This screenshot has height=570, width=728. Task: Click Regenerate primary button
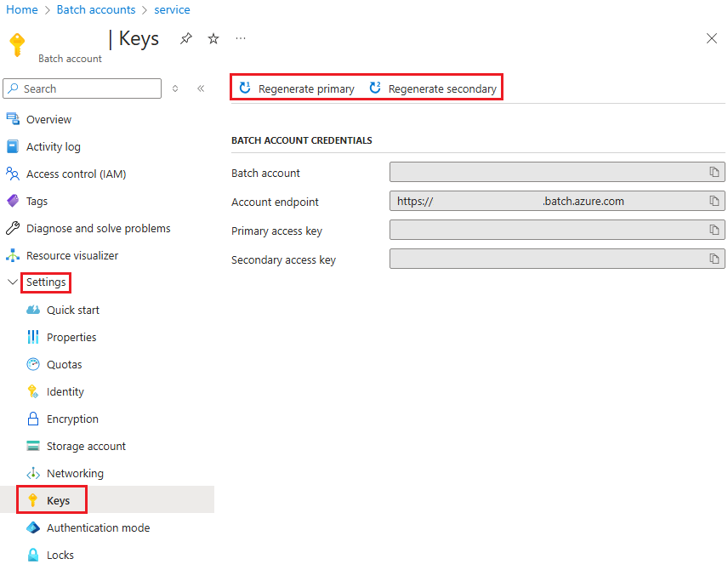297,88
